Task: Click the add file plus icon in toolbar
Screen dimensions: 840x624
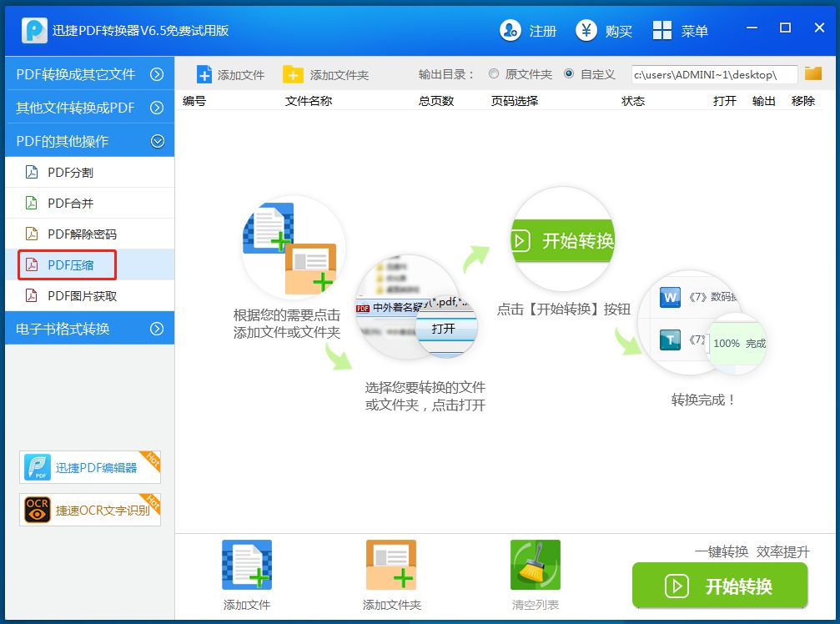Action: coord(204,74)
